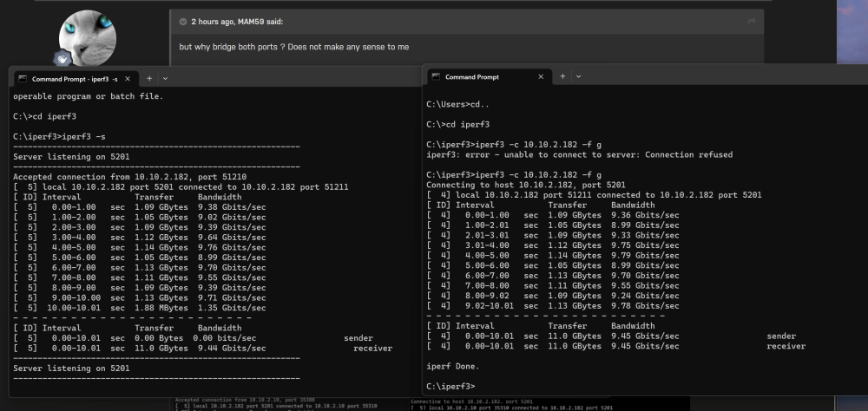
Task: Click the '9.75 Gbits/sec' bandwidth value
Action: pyautogui.click(x=645, y=245)
